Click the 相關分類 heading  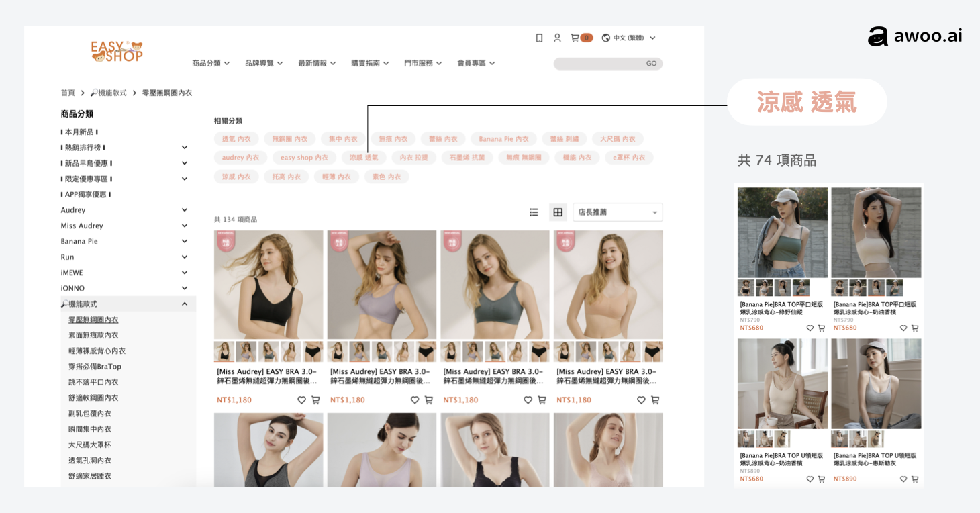pyautogui.click(x=228, y=121)
